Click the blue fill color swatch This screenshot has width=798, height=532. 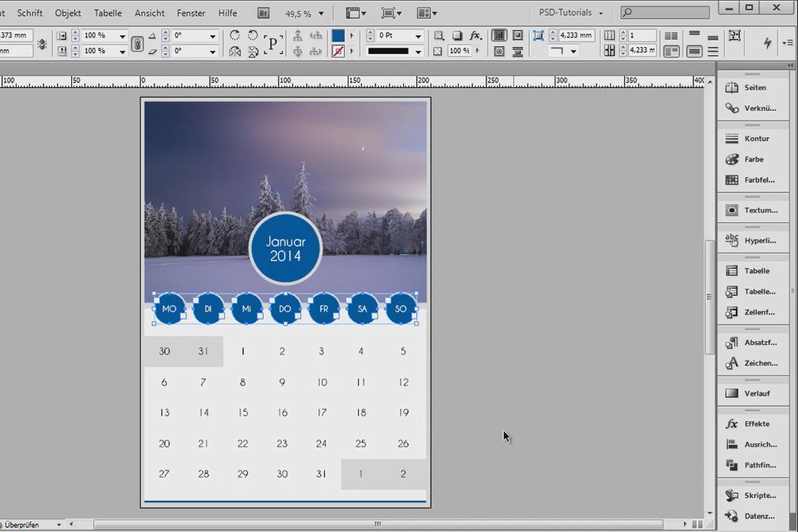pos(338,36)
